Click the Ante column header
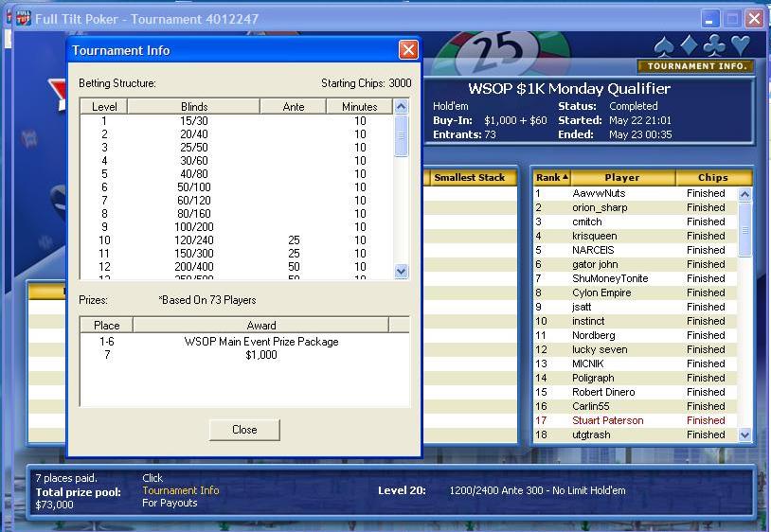771x532 pixels. tap(294, 107)
